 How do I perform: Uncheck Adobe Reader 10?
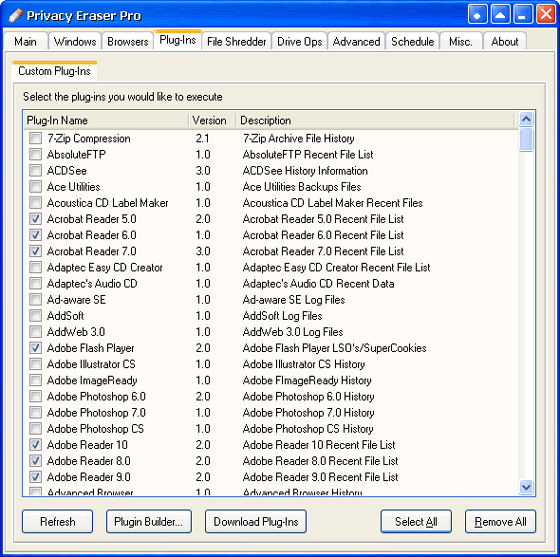click(35, 445)
